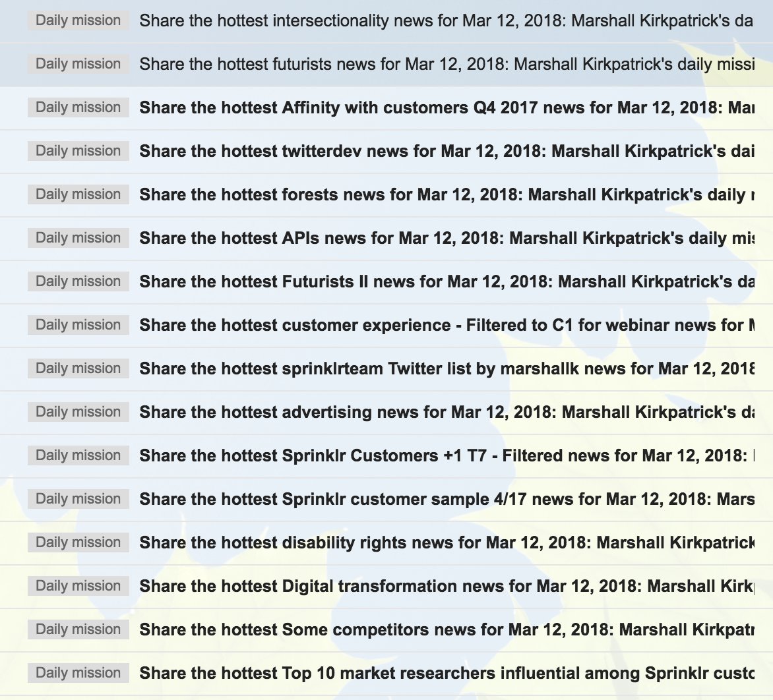The height and width of the screenshot is (700, 773).
Task: Click Daily mission label on intersectionality row
Action: [78, 20]
